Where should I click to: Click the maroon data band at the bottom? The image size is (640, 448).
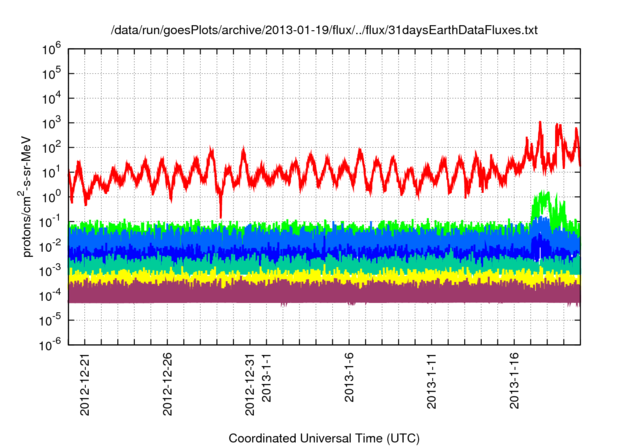[300, 292]
